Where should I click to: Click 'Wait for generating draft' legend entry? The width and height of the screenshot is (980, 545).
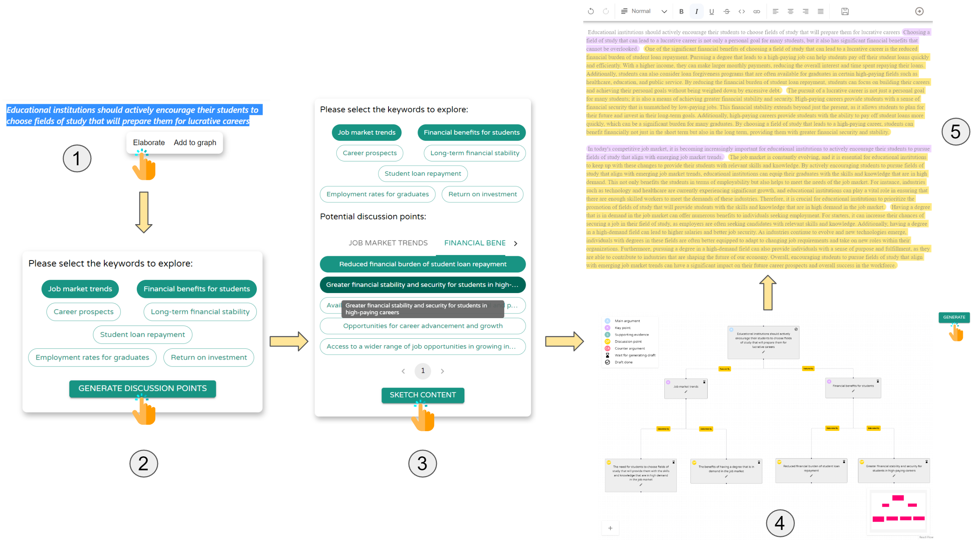[x=630, y=355]
